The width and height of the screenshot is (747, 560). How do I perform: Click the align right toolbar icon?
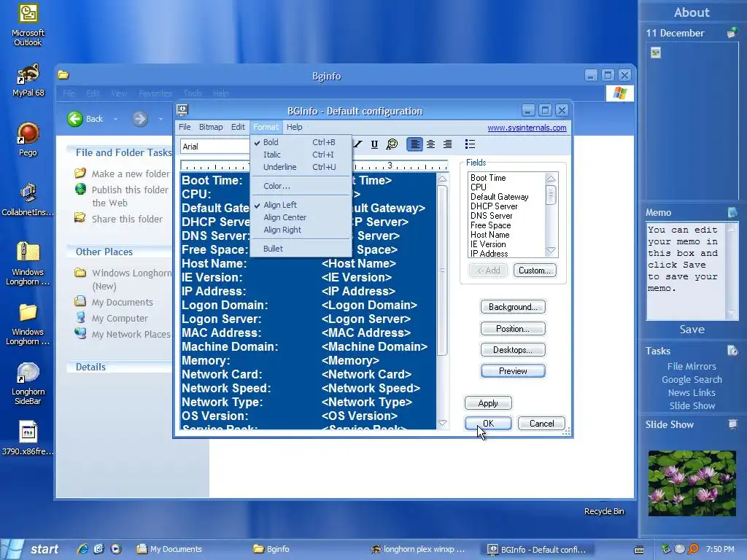[x=448, y=144]
